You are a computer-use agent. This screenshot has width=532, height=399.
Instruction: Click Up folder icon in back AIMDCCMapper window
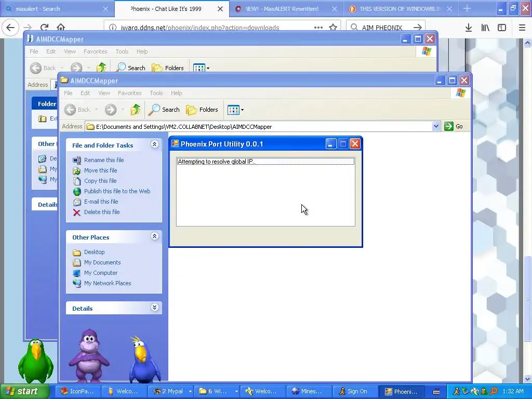pyautogui.click(x=101, y=68)
